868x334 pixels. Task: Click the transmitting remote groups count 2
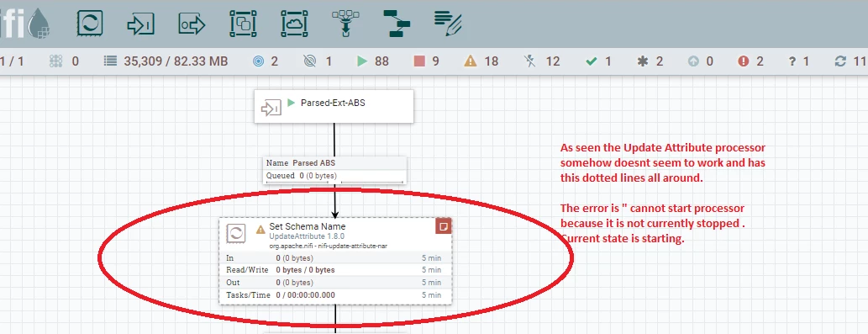point(266,61)
